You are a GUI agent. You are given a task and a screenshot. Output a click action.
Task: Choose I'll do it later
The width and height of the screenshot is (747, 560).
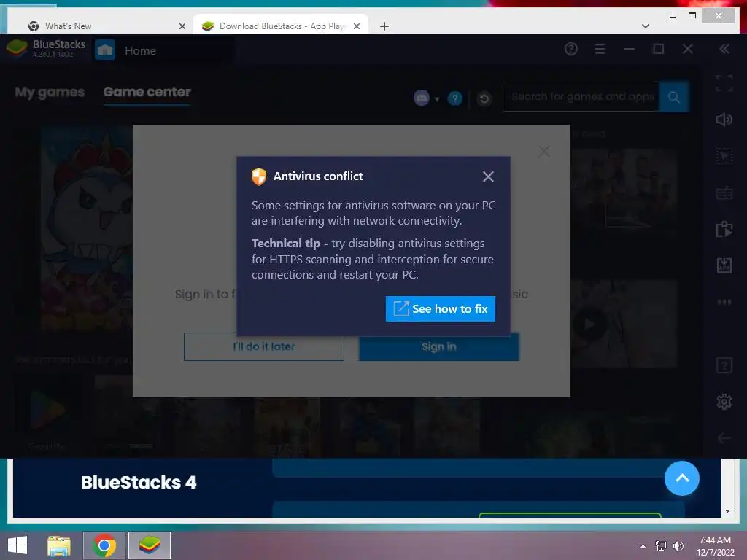(x=264, y=346)
